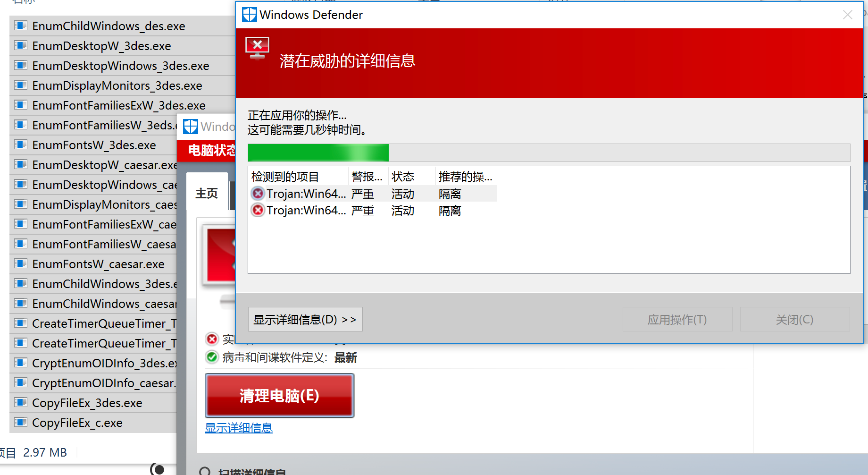The height and width of the screenshot is (475, 868).
Task: Click the magnifier icon for scan details
Action: (205, 471)
